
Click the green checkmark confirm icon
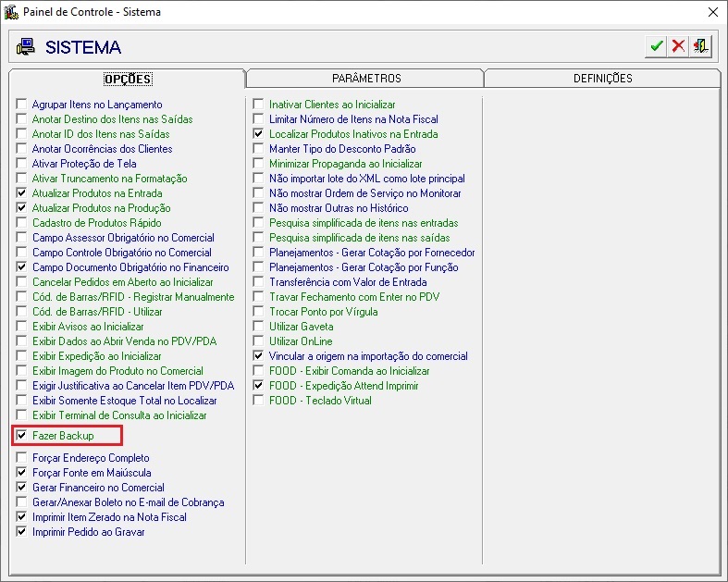click(657, 47)
